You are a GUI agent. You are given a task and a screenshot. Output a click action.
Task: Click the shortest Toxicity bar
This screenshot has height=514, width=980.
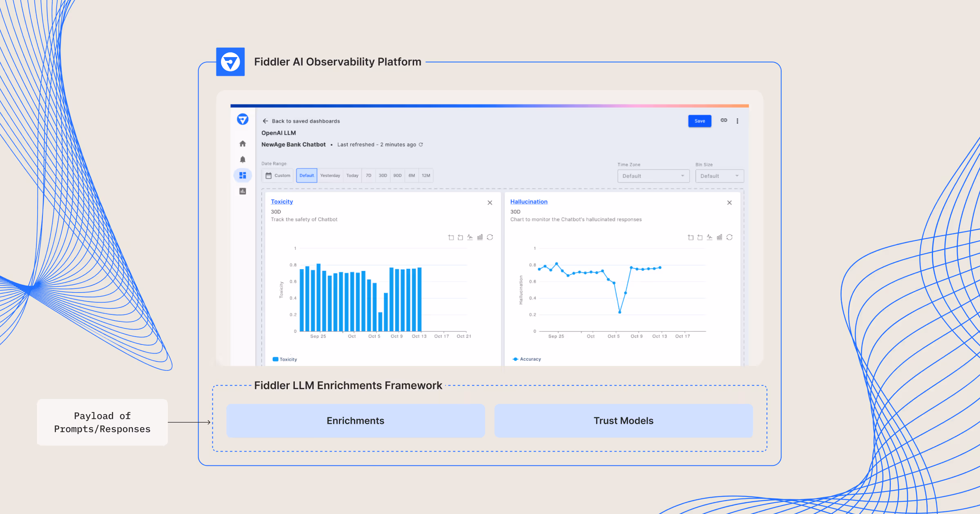tap(380, 322)
